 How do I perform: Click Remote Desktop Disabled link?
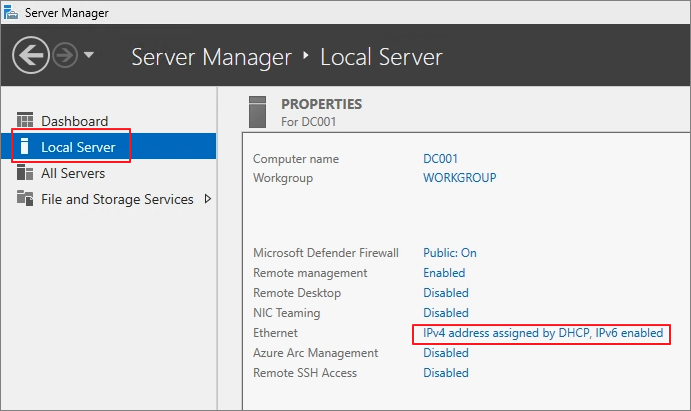[x=446, y=293]
